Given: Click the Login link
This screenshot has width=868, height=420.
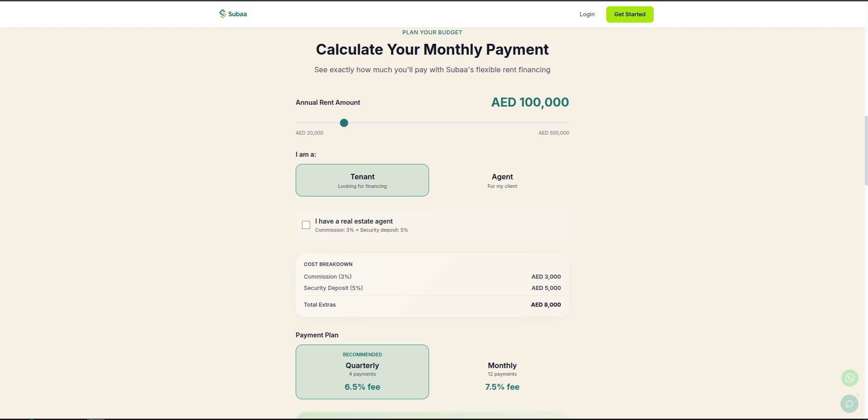Looking at the screenshot, I should coord(587,14).
